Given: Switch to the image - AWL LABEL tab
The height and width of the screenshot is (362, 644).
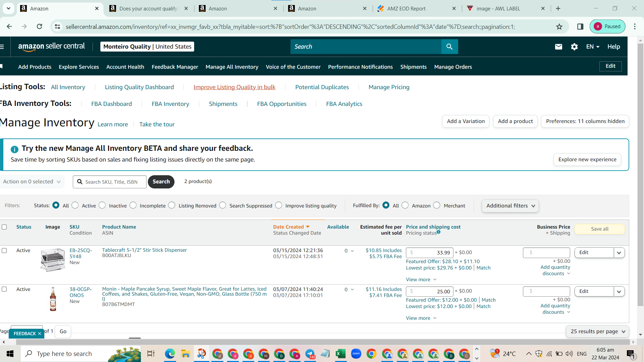Looking at the screenshot, I should pos(506,8).
